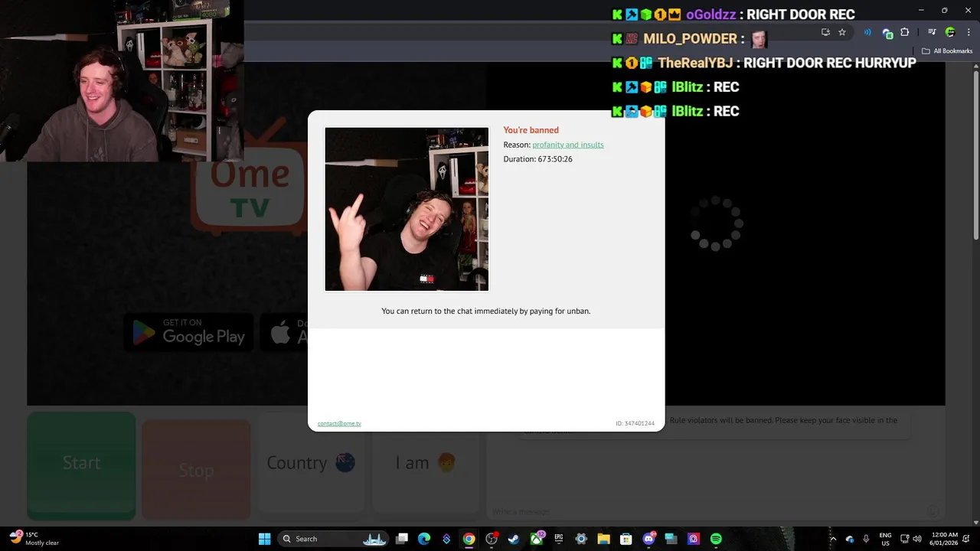Open the Chrome Extensions puzzle menu

[x=905, y=32]
